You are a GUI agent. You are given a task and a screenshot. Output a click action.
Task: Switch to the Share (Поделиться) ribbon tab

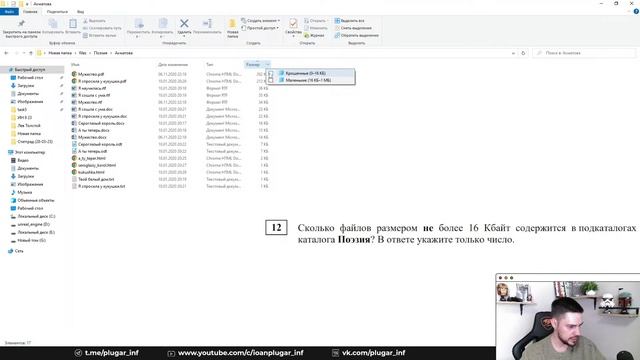(57, 11)
